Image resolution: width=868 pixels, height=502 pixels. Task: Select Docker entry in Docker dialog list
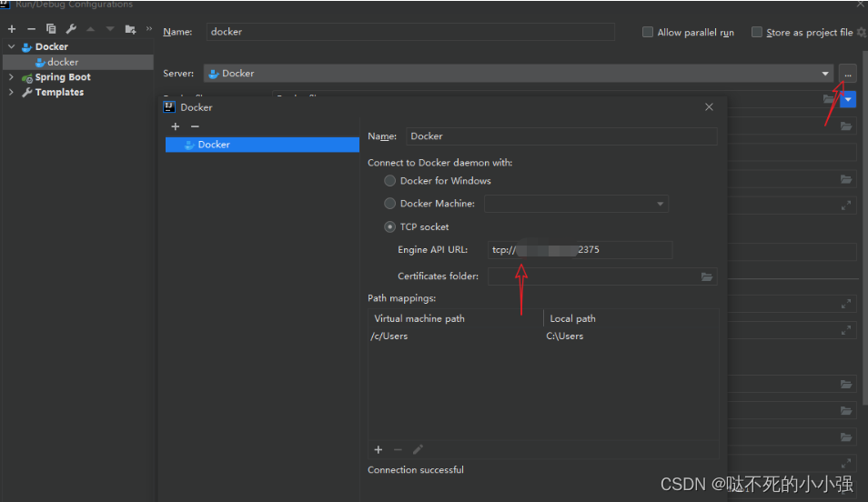[x=262, y=145]
